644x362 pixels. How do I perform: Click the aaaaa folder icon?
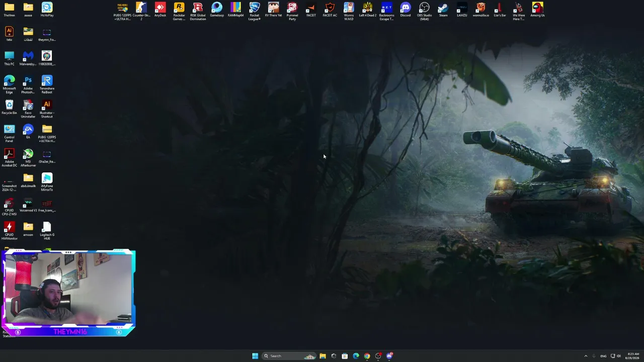[28, 10]
